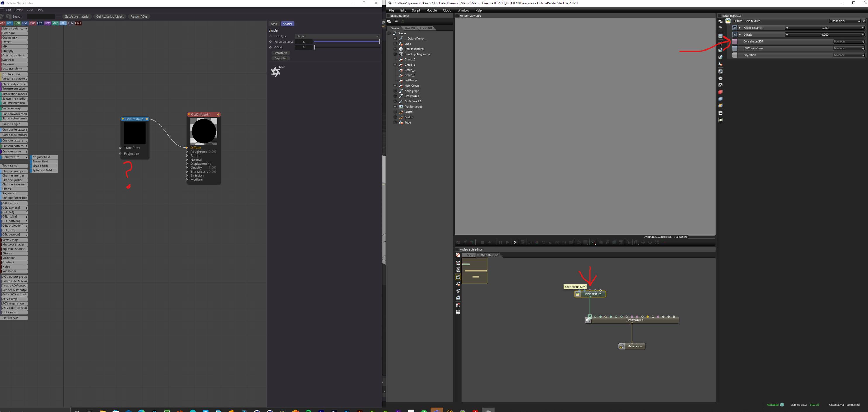This screenshot has width=868, height=412.
Task: Click the Render AOVs button
Action: coord(139,17)
